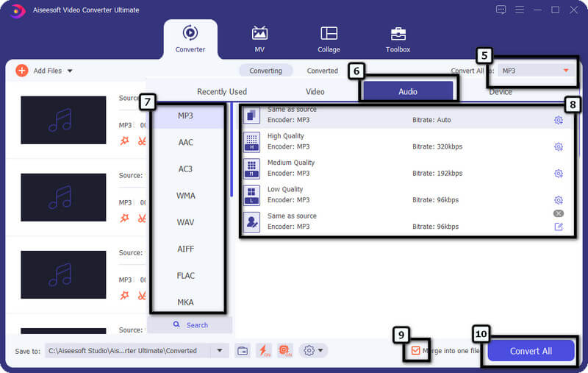Switch to the MV tab

point(259,39)
